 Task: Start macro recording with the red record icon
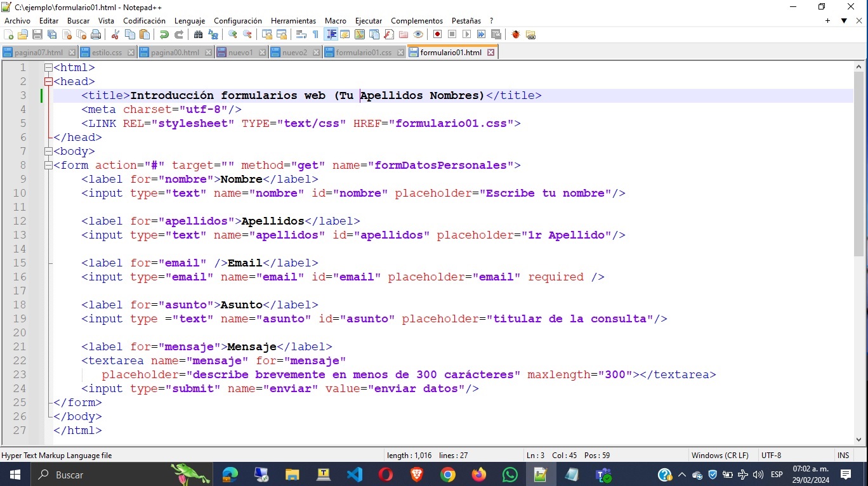(x=438, y=34)
